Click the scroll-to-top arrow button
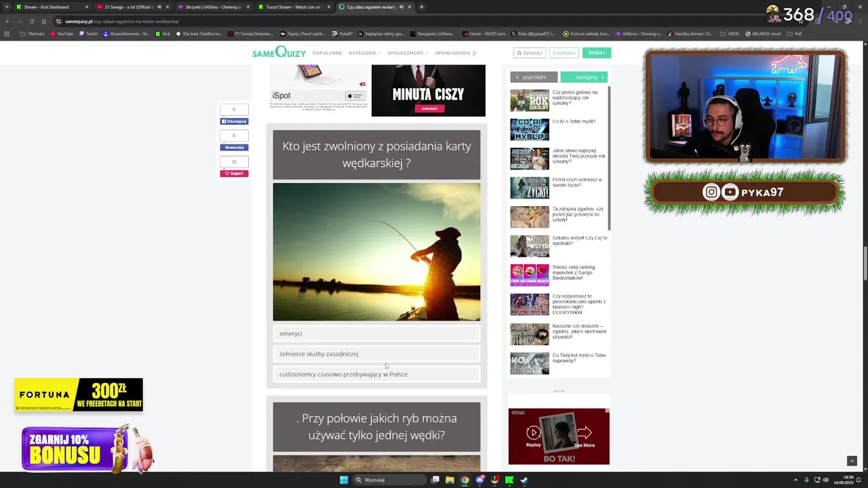Screen dimensions: 868x488 852,461
